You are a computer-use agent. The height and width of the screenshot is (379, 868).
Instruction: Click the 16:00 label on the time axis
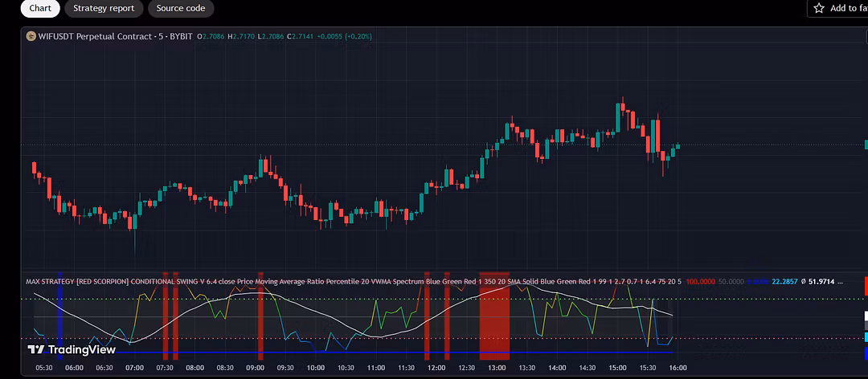(x=678, y=368)
